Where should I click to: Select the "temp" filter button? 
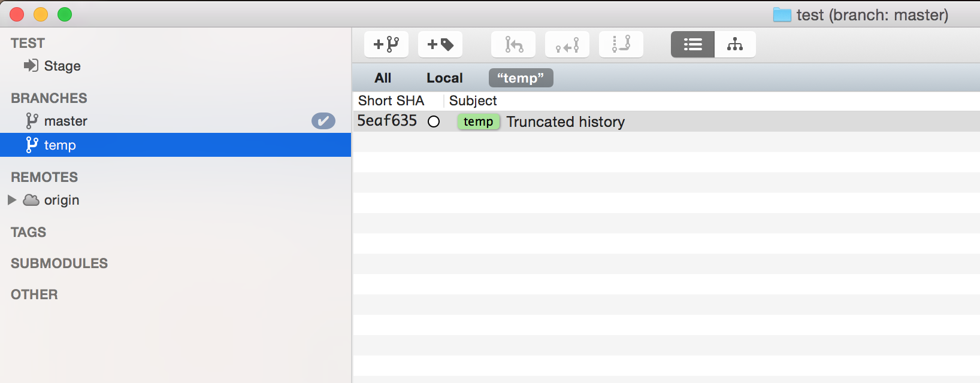click(521, 78)
